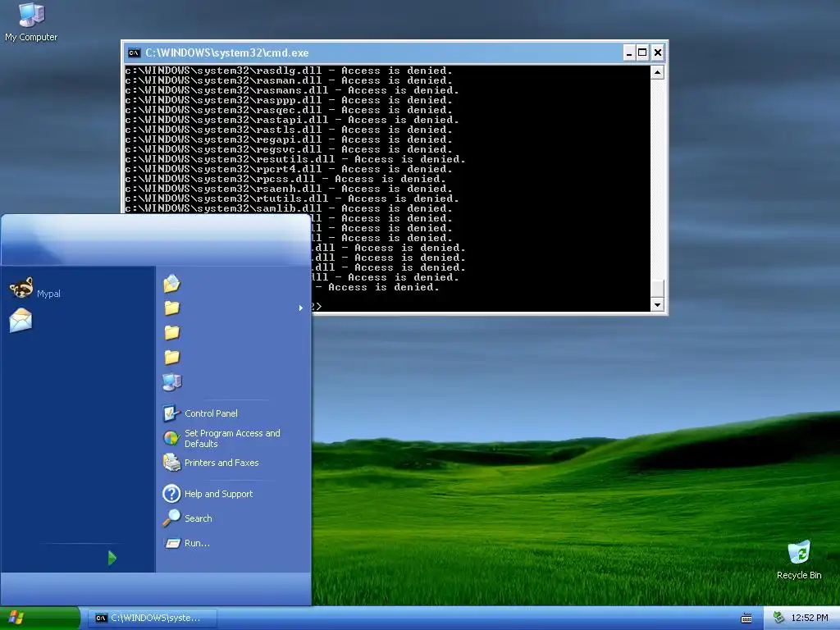Click the folder icon beside the submenu arrow

pyautogui.click(x=172, y=308)
